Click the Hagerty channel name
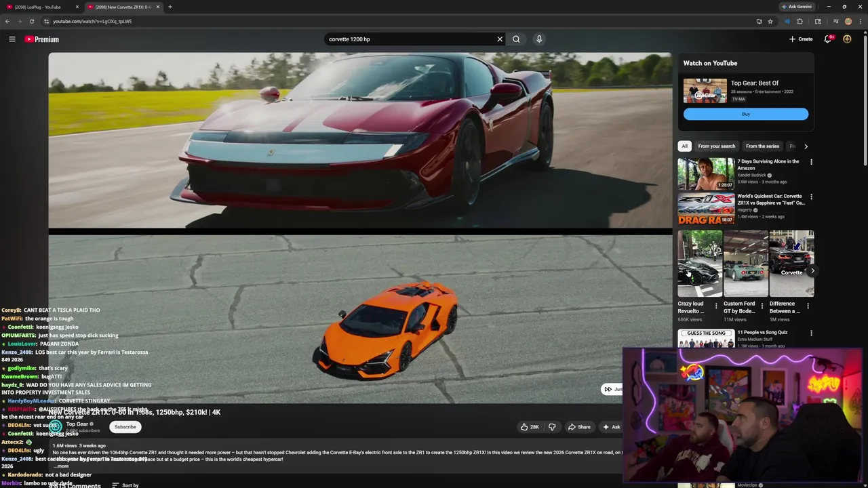Viewport: 868px width, 488px height. (x=745, y=210)
